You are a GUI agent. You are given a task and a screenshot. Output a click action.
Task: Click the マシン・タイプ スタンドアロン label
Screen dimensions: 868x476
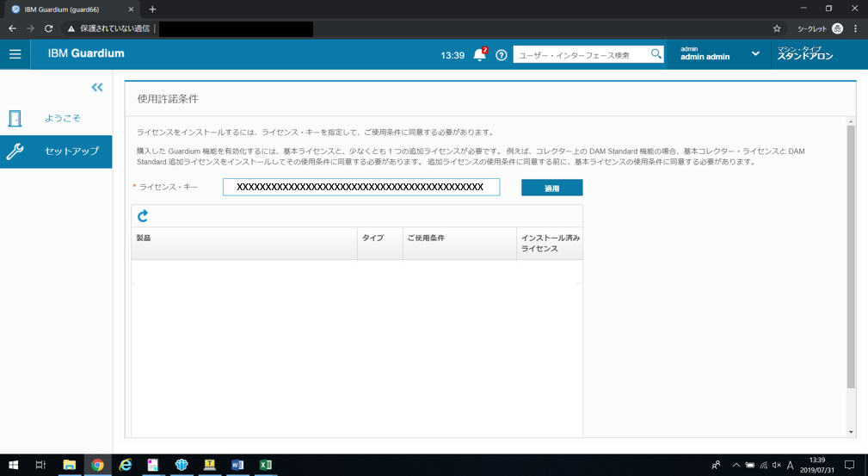tap(805, 53)
